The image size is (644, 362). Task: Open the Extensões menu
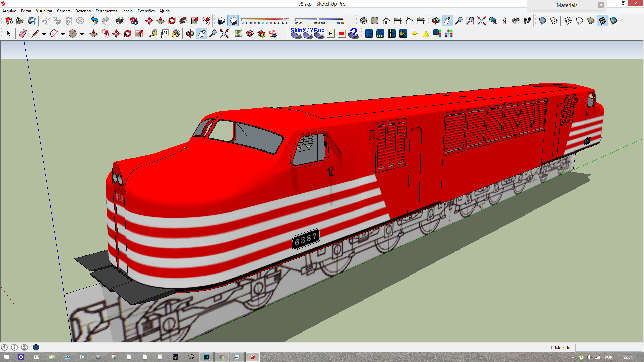click(146, 11)
